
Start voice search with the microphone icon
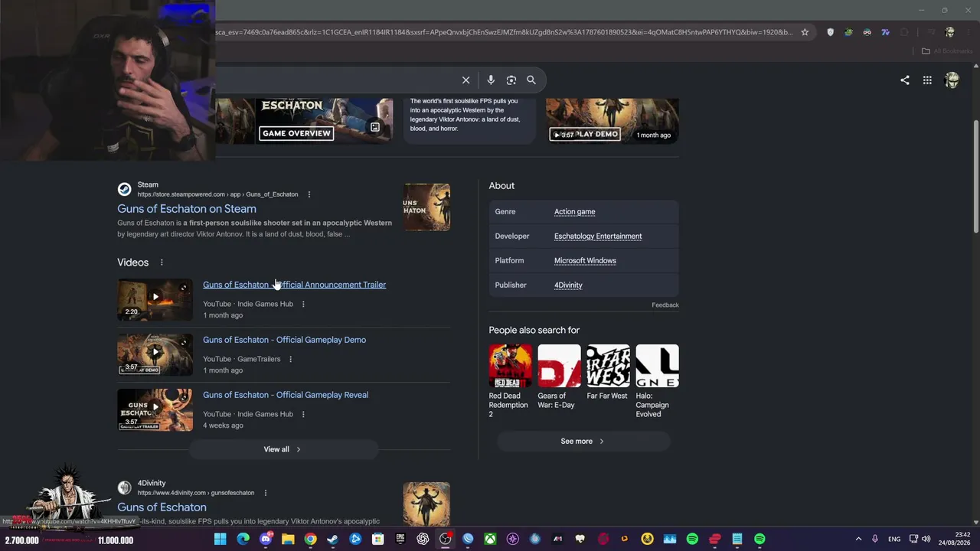click(x=491, y=80)
